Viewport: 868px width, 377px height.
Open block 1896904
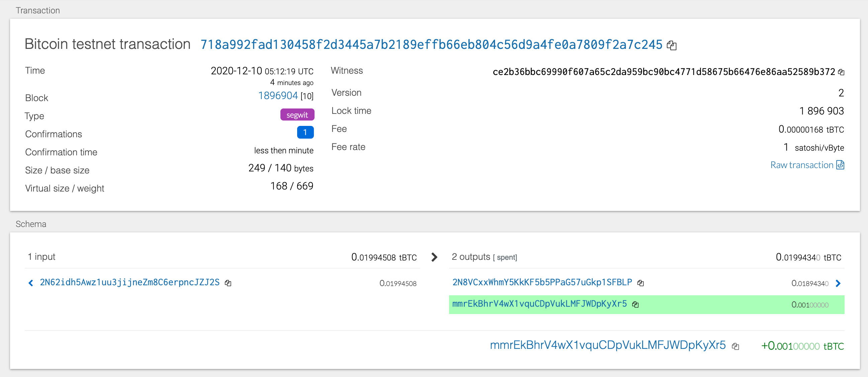click(278, 96)
